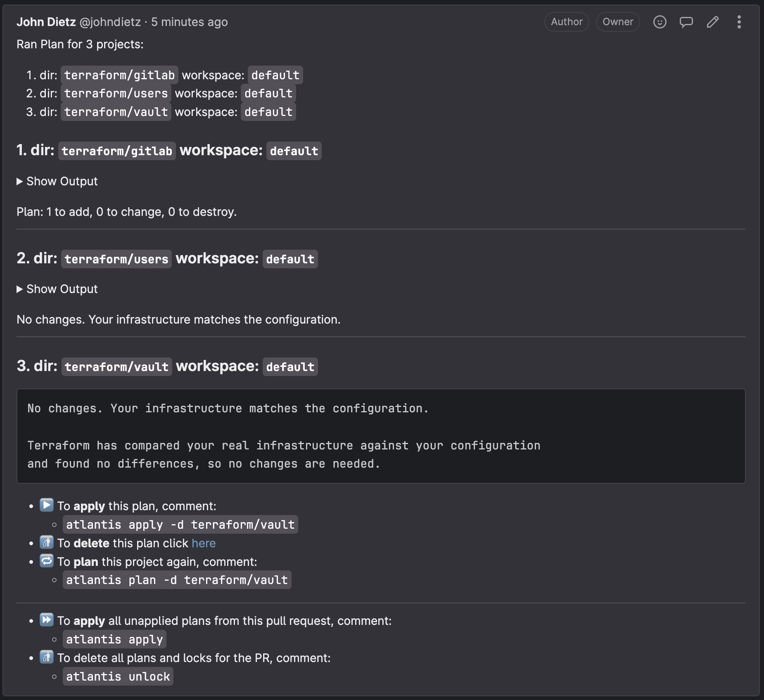Click the litter bin emoji beside delete this plan

coord(47,542)
